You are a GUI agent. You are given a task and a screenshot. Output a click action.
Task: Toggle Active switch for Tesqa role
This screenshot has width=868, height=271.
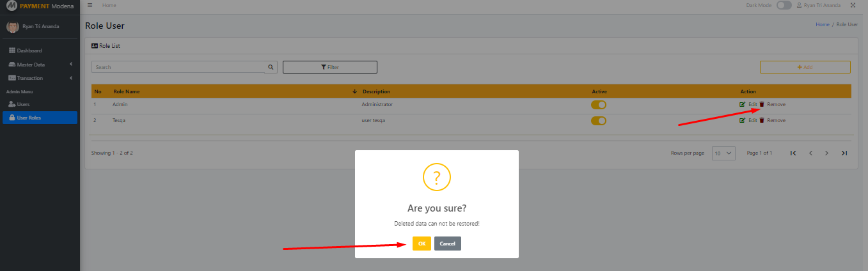pyautogui.click(x=598, y=121)
